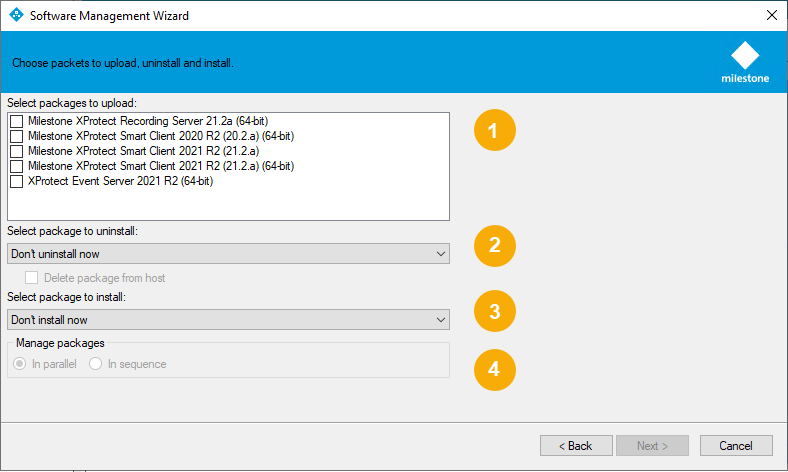Close the wizard with the X button
The image size is (788, 472).
(x=772, y=15)
